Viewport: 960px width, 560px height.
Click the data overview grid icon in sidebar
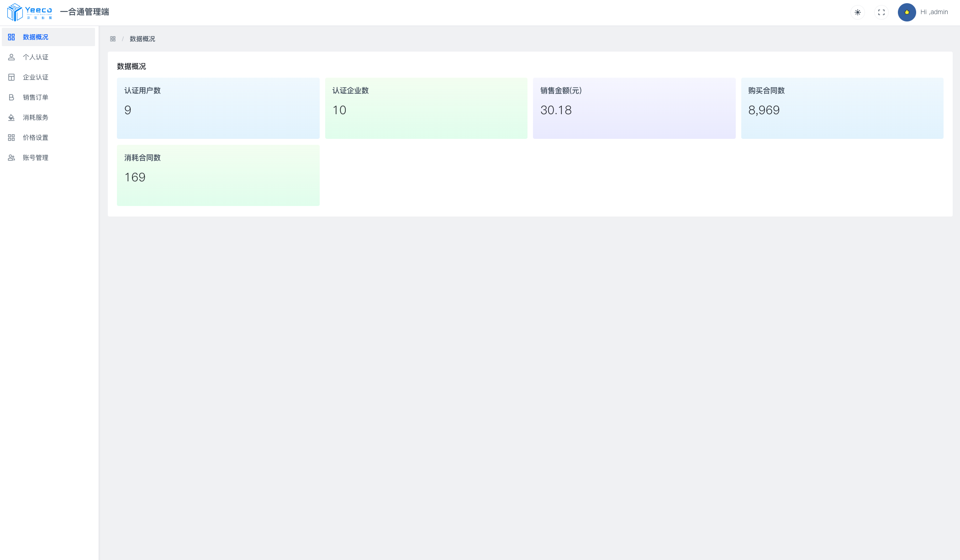[11, 37]
